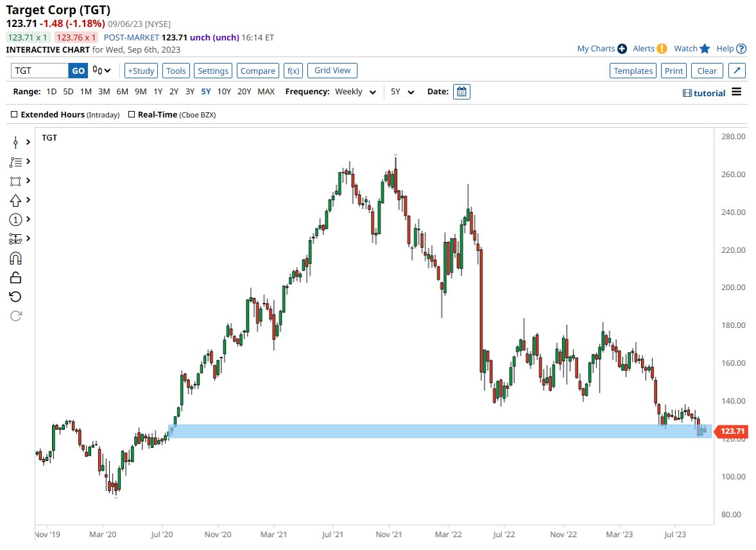Click the GO button
Screen dimensions: 756x550
(78, 71)
